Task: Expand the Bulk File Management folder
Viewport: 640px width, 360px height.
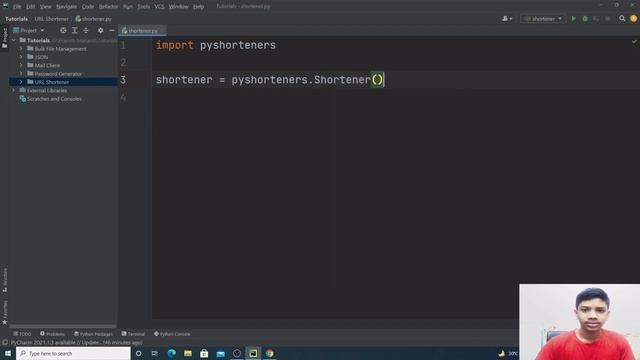Action: click(x=21, y=49)
